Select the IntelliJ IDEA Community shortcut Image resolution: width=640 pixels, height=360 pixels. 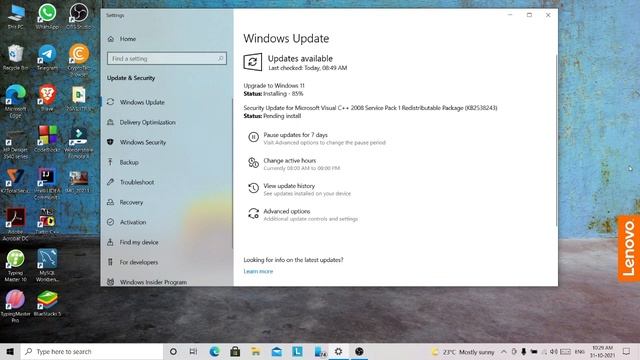coord(47,183)
